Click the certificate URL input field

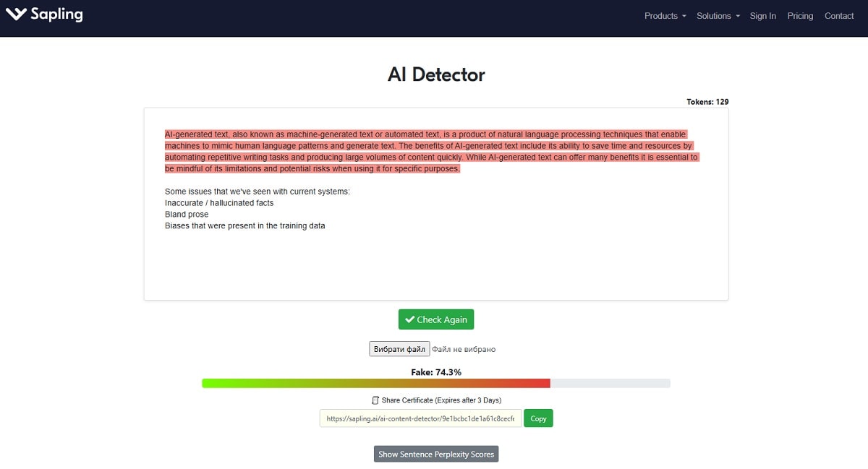tap(420, 418)
